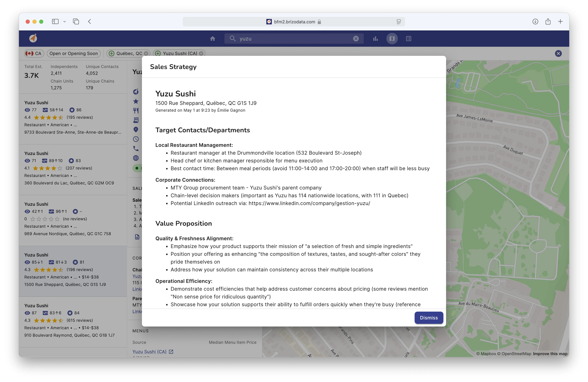Click the plus on Québec, QC chip
The height and width of the screenshot is (382, 588).
pyautogui.click(x=111, y=53)
